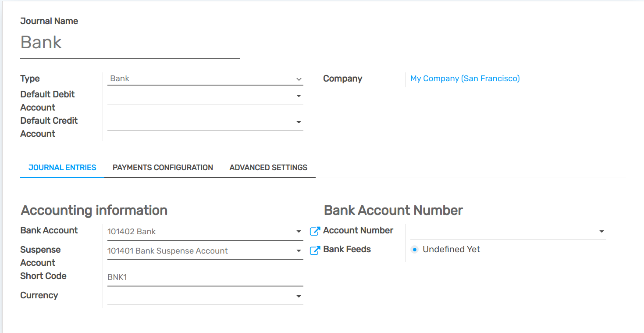
Task: Click the Bank Feeds label
Action: click(x=346, y=249)
